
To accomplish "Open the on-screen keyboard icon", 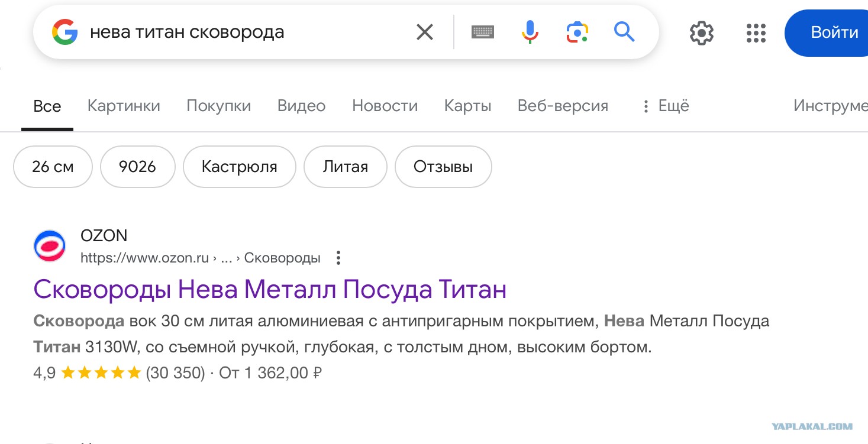I will [x=483, y=32].
